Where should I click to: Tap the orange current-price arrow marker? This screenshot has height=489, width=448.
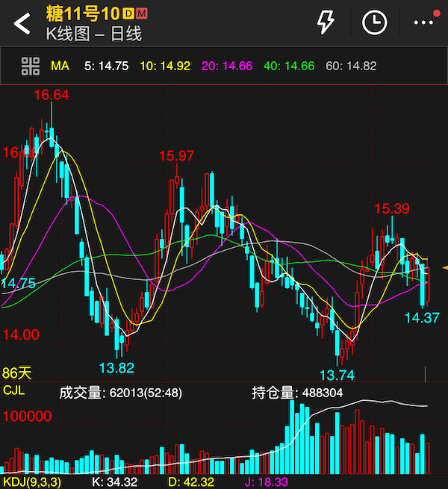coord(445,267)
